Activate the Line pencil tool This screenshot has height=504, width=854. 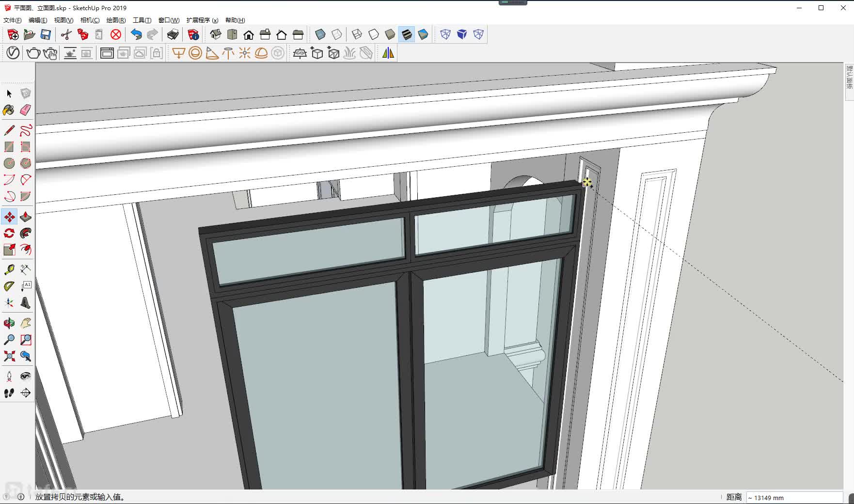(9, 130)
